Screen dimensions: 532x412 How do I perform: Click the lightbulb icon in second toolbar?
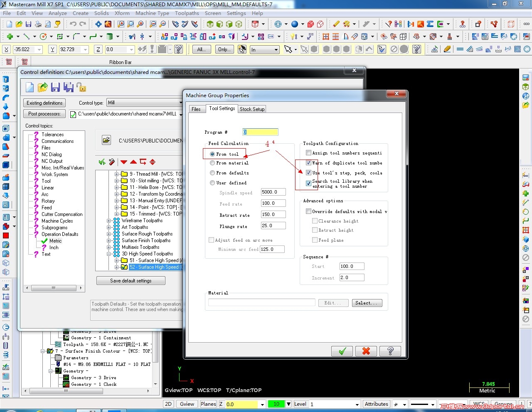pos(294,37)
